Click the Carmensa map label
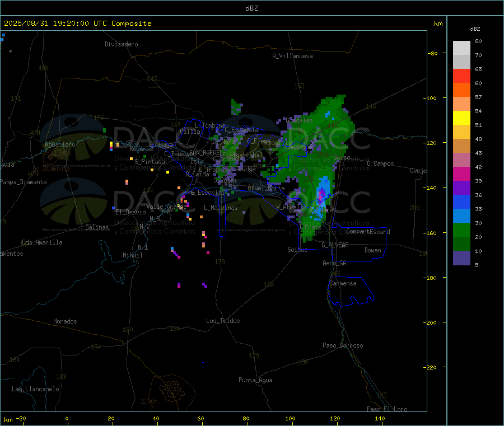The width and height of the screenshot is (504, 426). click(x=343, y=283)
